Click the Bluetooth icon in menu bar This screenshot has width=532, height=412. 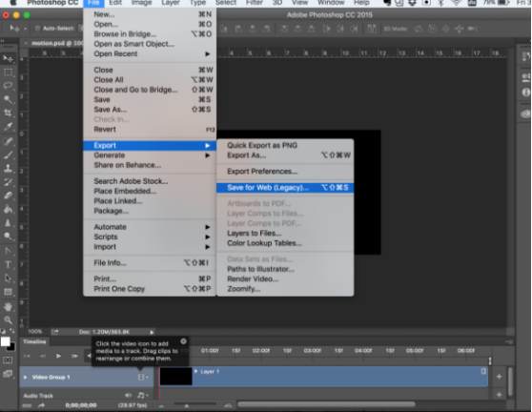[440, 3]
